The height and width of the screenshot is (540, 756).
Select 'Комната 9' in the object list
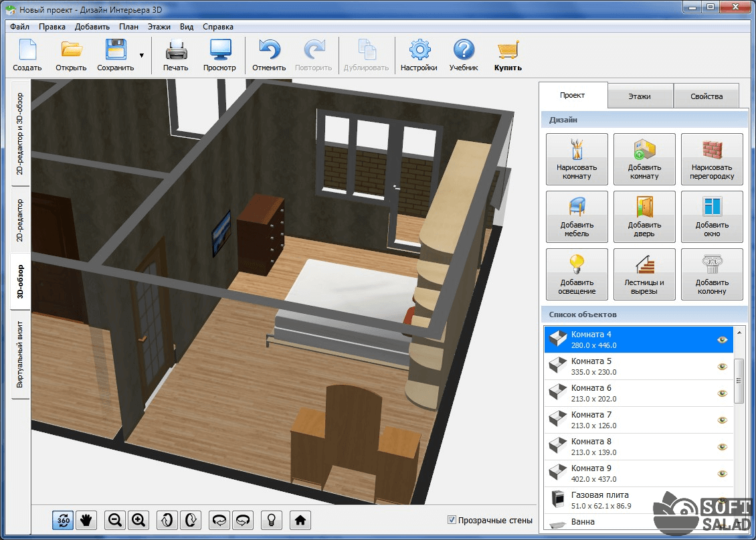(629, 473)
